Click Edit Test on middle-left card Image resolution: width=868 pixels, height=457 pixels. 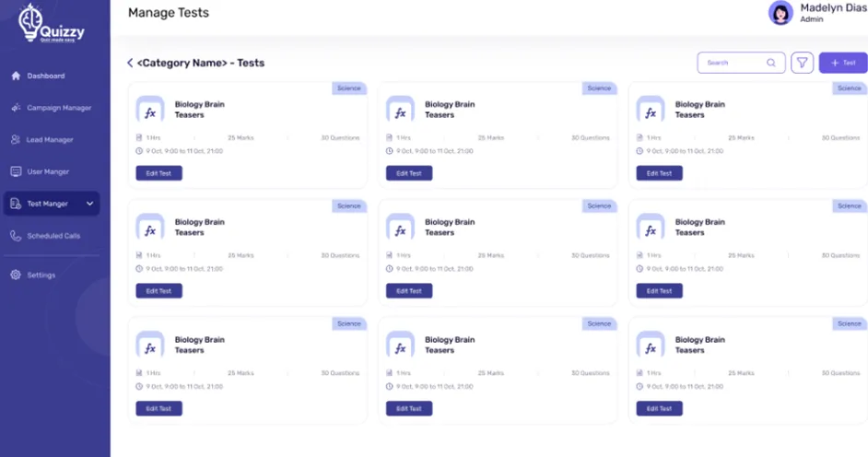click(x=158, y=291)
